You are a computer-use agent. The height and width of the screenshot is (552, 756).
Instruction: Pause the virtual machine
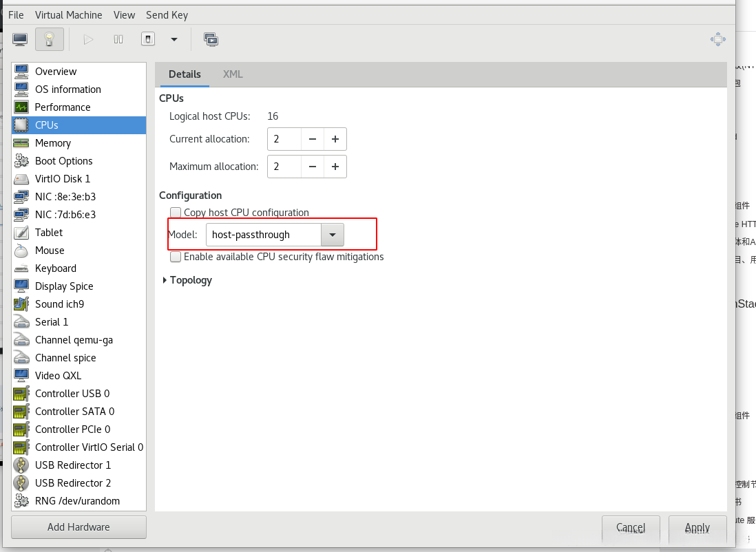click(118, 39)
